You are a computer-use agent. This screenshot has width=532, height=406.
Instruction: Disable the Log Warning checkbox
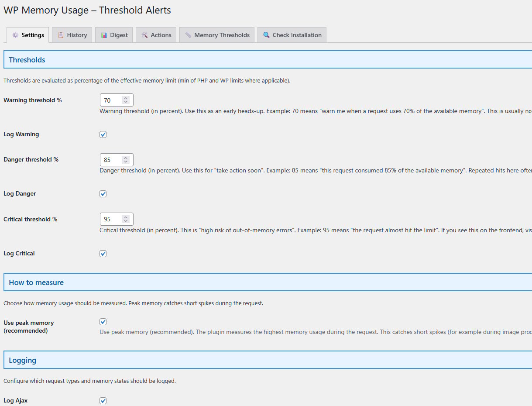click(x=103, y=134)
